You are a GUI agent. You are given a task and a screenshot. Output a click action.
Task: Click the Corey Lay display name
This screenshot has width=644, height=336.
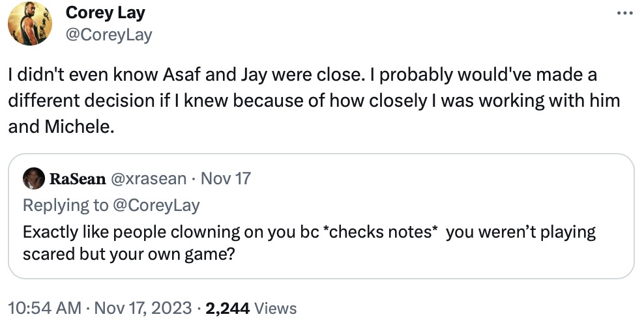(106, 12)
